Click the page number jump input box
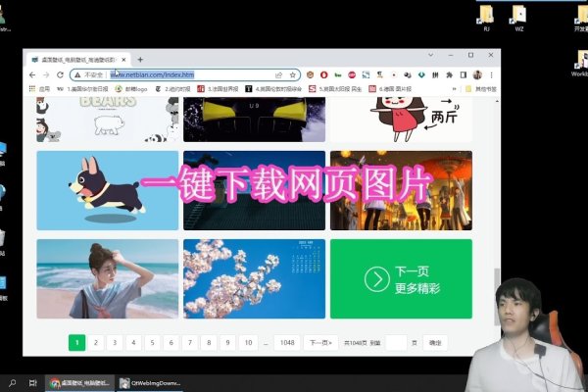 pos(396,342)
